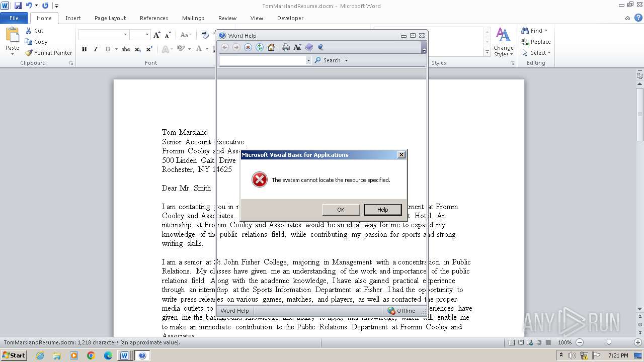The width and height of the screenshot is (644, 362).
Task: Switch to Web Layout view in status bar
Action: pos(530,342)
